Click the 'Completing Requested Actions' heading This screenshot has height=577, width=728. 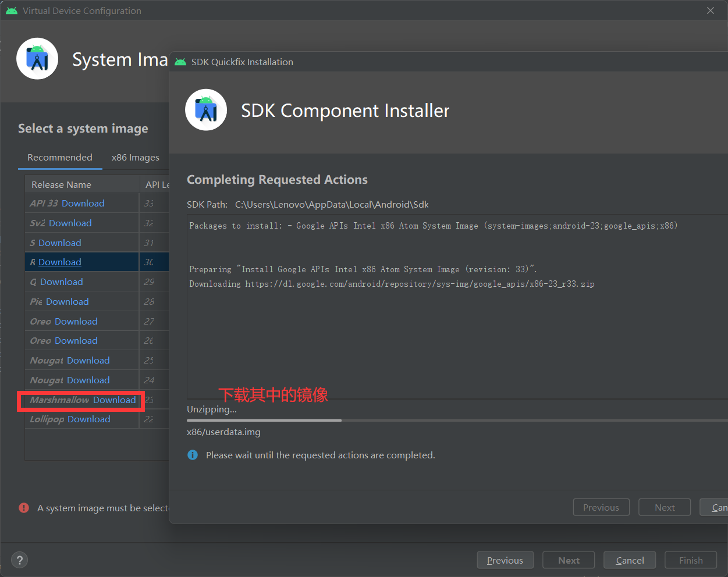(277, 180)
